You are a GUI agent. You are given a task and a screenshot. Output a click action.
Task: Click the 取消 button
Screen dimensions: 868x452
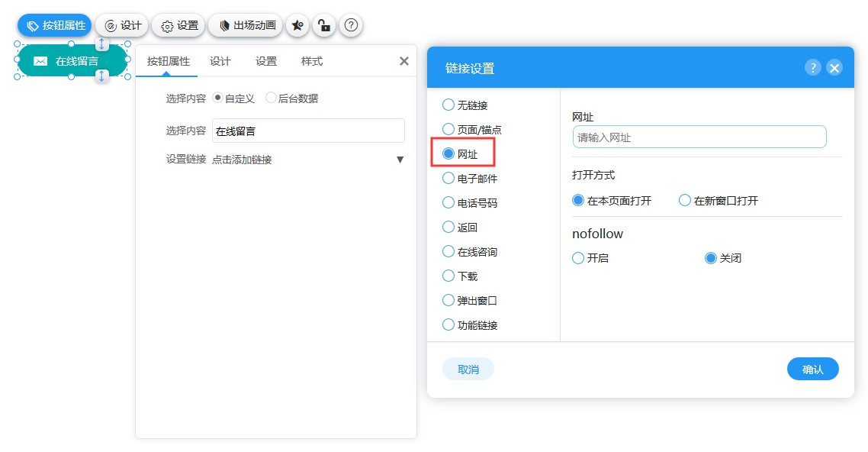coord(468,370)
